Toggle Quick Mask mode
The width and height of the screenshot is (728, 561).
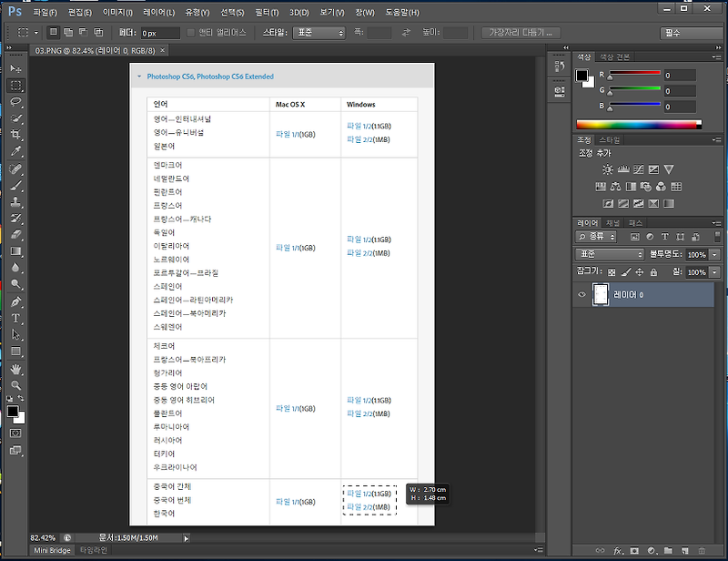tap(15, 433)
